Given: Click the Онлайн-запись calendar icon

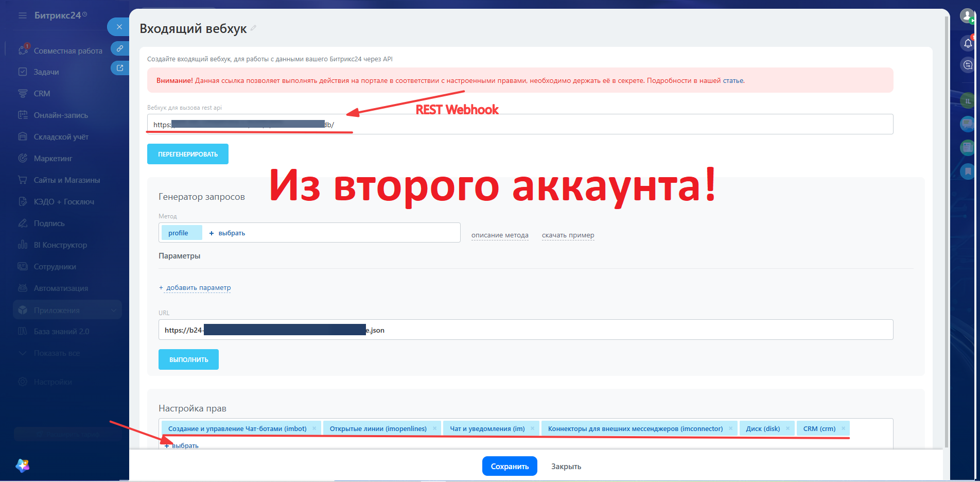Looking at the screenshot, I should pyautogui.click(x=23, y=115).
